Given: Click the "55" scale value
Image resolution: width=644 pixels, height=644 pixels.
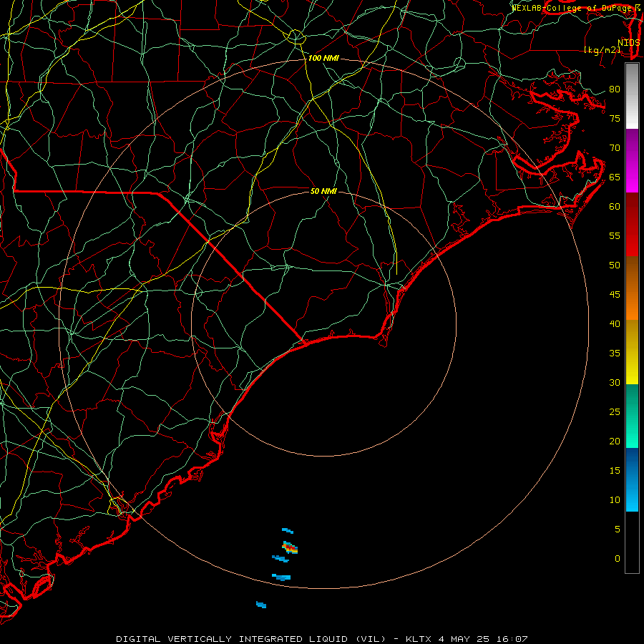Looking at the screenshot, I should coord(615,235).
